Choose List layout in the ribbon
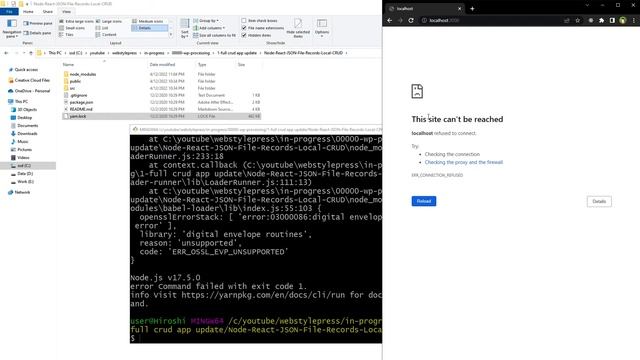Image resolution: width=640 pixels, height=360 pixels. [102, 28]
